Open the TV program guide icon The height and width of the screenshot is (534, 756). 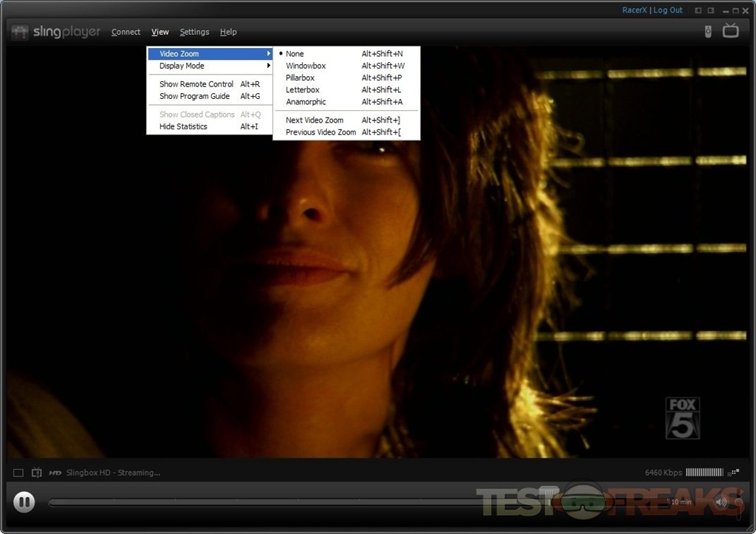click(730, 31)
